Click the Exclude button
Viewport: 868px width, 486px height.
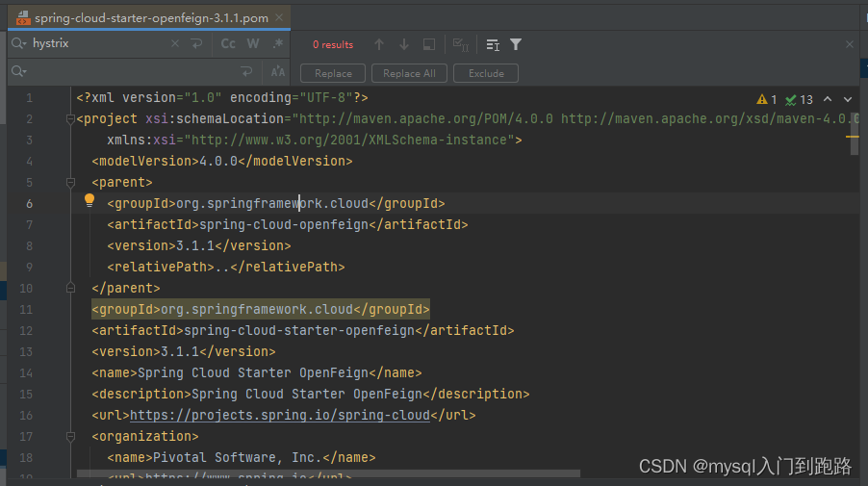pos(486,73)
